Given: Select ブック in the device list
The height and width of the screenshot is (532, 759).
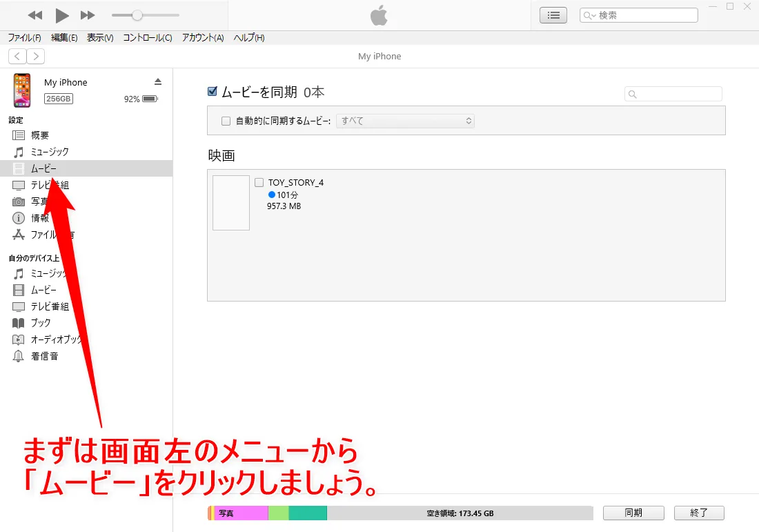Looking at the screenshot, I should click(86, 323).
